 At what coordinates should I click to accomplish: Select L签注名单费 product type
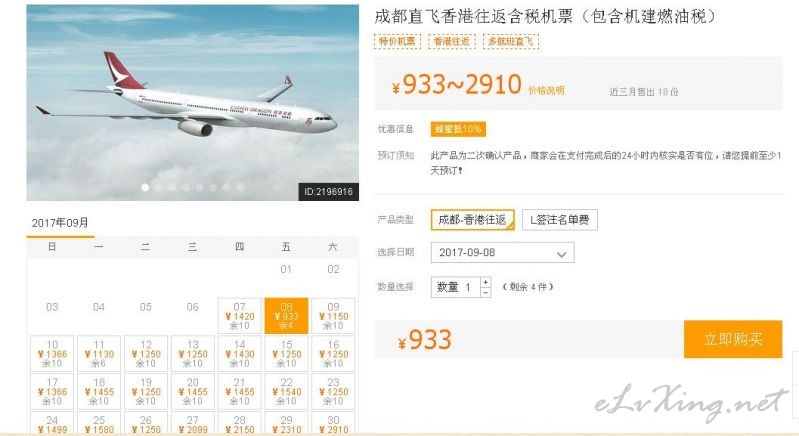click(x=560, y=220)
